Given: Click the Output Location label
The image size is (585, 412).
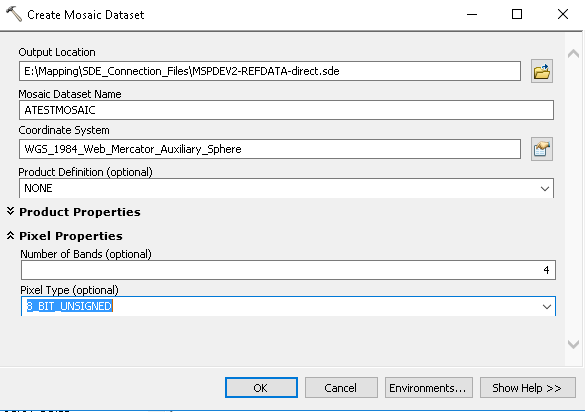Looking at the screenshot, I should click(57, 52).
